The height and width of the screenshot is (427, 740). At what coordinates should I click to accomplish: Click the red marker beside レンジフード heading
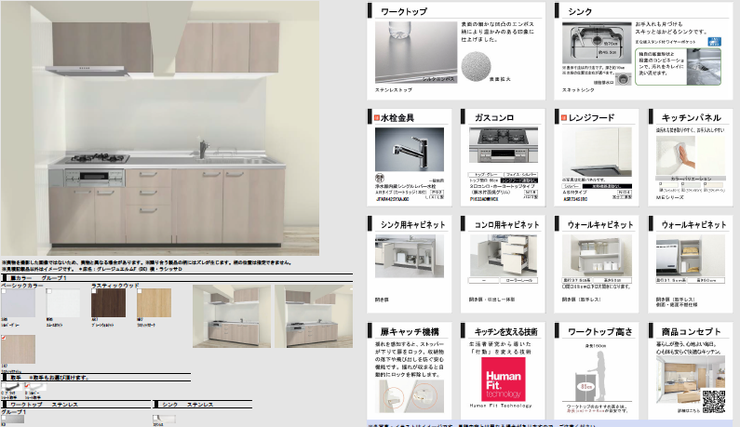click(563, 117)
